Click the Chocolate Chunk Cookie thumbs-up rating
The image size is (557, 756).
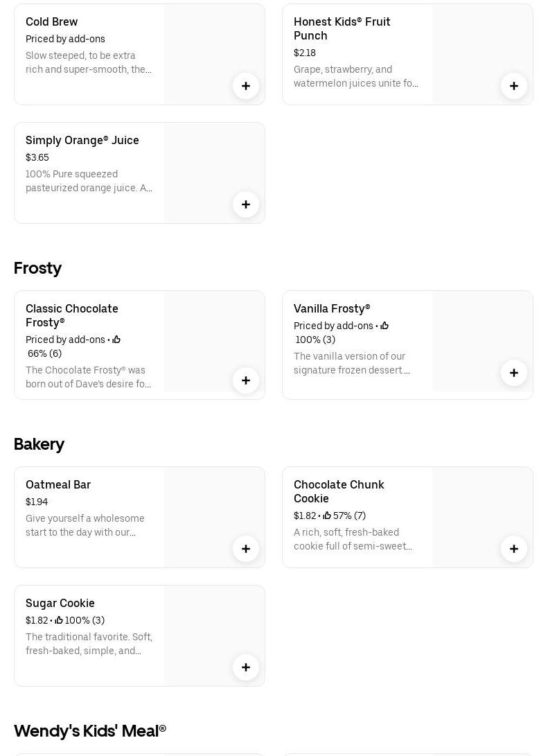pos(327,516)
